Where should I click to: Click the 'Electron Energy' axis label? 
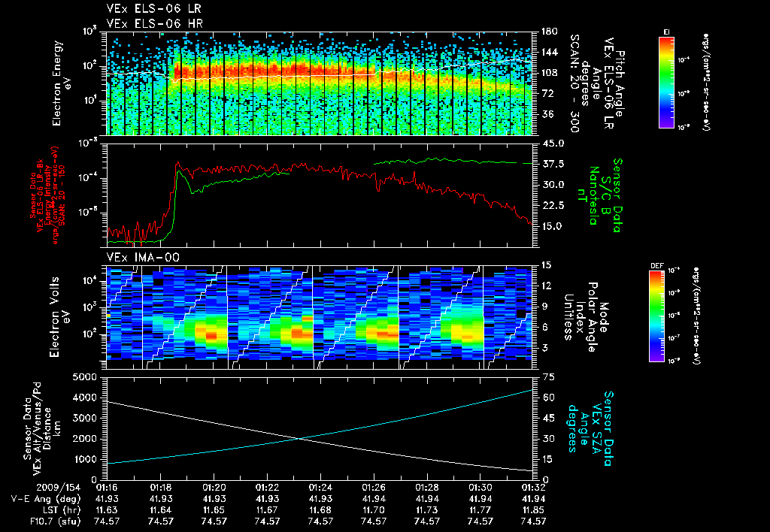click(59, 83)
